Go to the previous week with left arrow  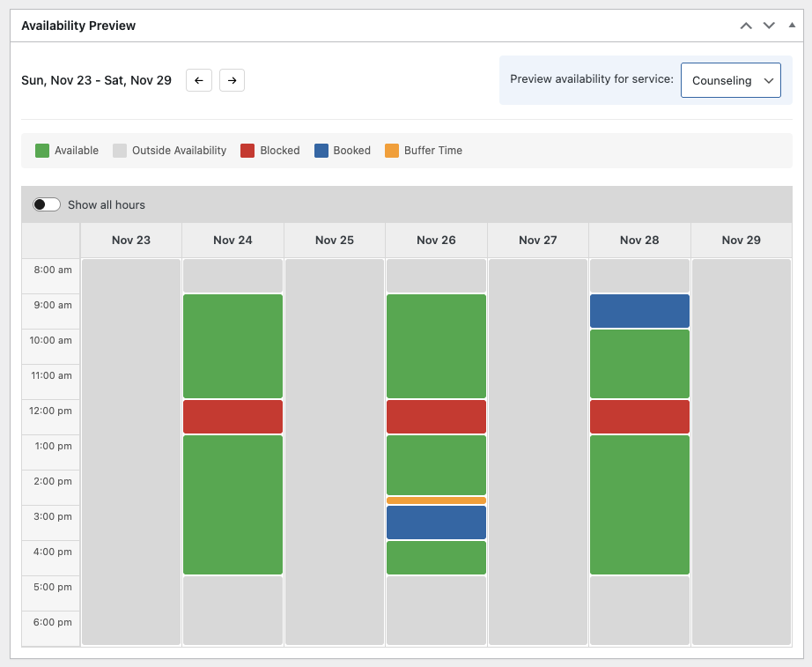pos(199,80)
